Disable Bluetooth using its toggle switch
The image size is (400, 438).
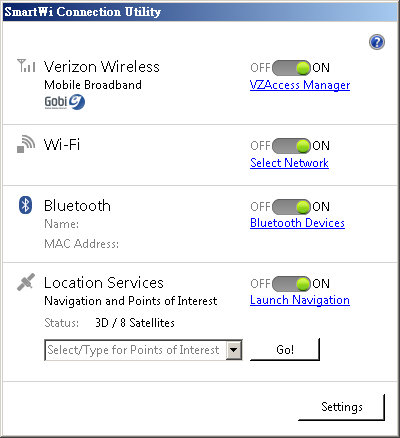point(291,207)
